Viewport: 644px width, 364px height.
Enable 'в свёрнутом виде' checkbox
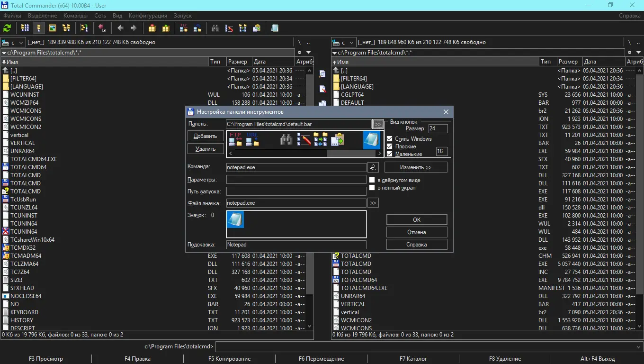tap(372, 180)
